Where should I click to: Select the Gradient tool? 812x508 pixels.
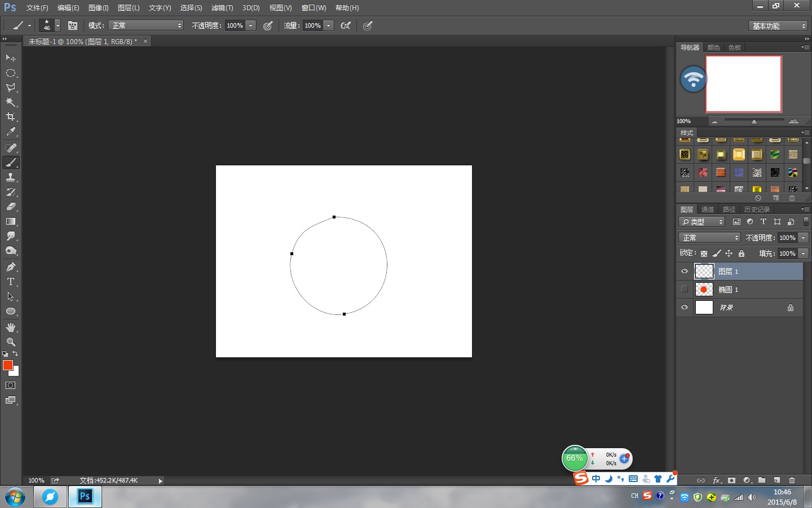tap(11, 221)
